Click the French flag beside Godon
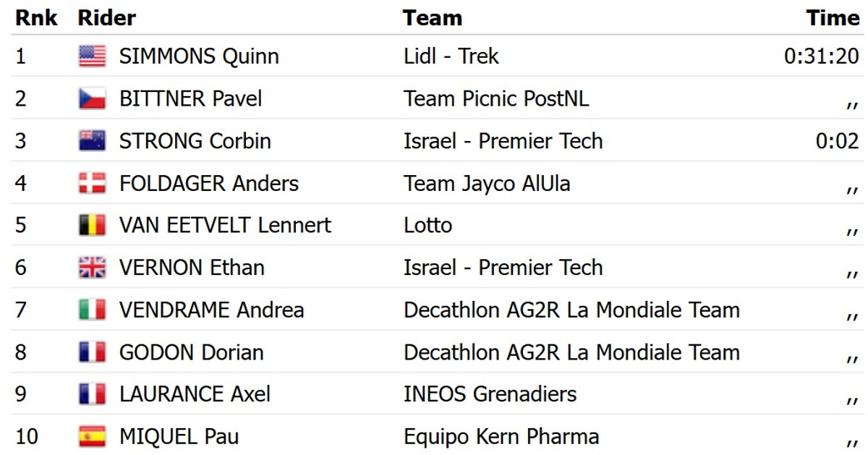 coord(92,352)
